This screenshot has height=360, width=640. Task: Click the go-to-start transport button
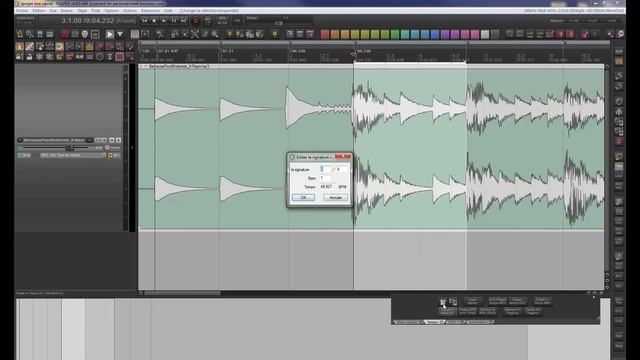[x=144, y=20]
